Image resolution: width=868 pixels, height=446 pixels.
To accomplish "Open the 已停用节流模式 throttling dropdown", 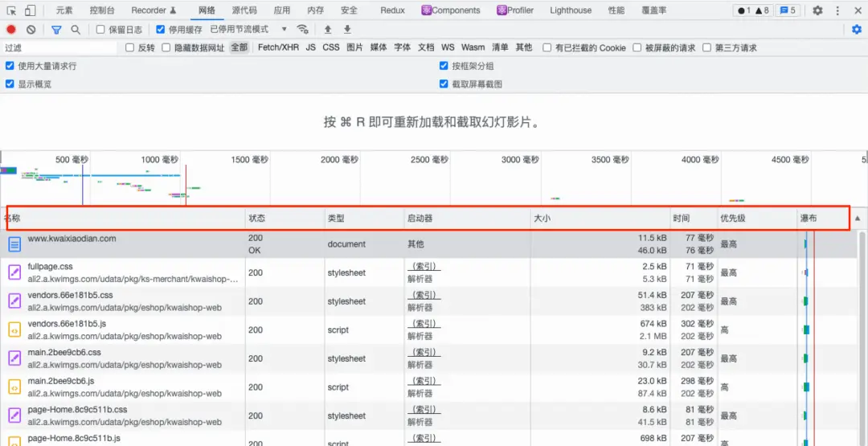I will pos(248,30).
